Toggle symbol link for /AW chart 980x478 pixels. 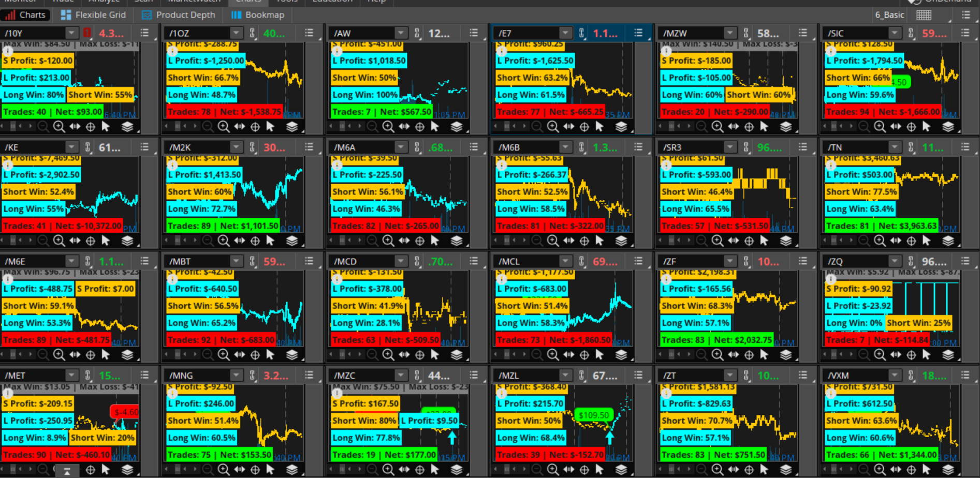click(x=417, y=33)
